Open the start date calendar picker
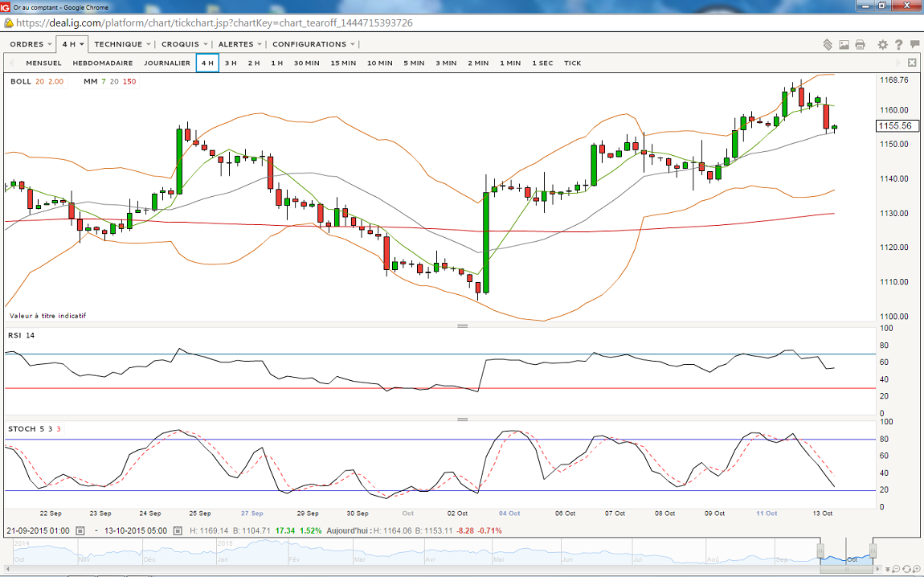Image resolution: width=924 pixels, height=577 pixels. pos(80,530)
